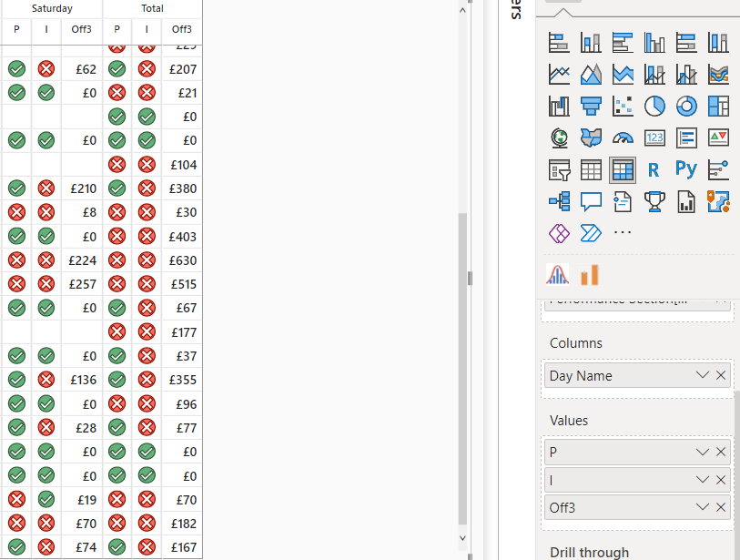Viewport: 740px width, 560px height.
Task: Click the Total column header
Action: tap(152, 8)
